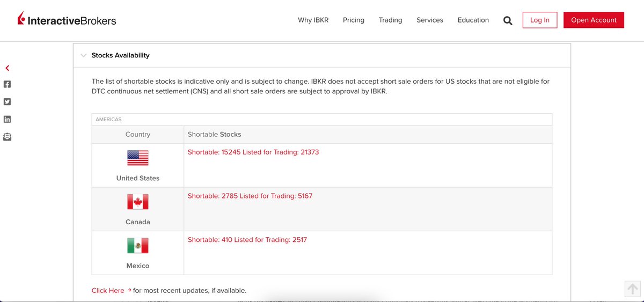Image resolution: width=644 pixels, height=302 pixels.
Task: Open the Pricing menu
Action: 354,20
